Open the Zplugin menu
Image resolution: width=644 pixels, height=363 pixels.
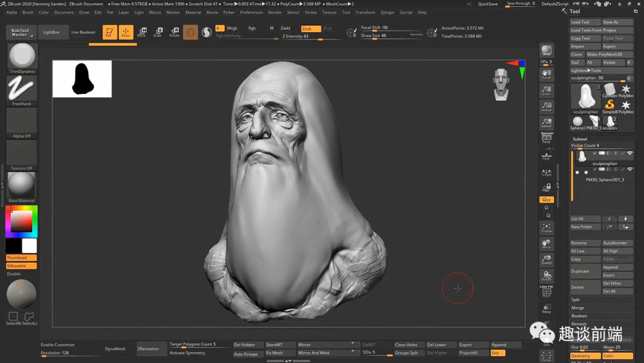click(x=387, y=12)
